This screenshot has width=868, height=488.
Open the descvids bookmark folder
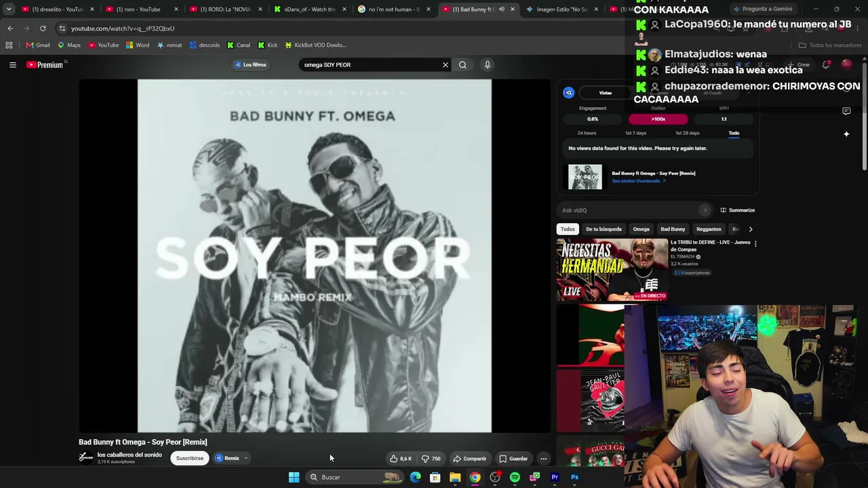tap(205, 45)
